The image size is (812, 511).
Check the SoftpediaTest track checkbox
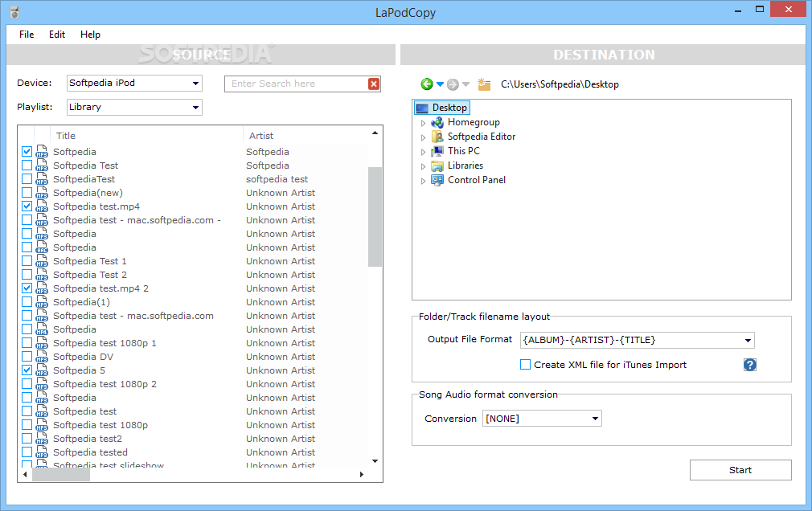[x=27, y=178]
